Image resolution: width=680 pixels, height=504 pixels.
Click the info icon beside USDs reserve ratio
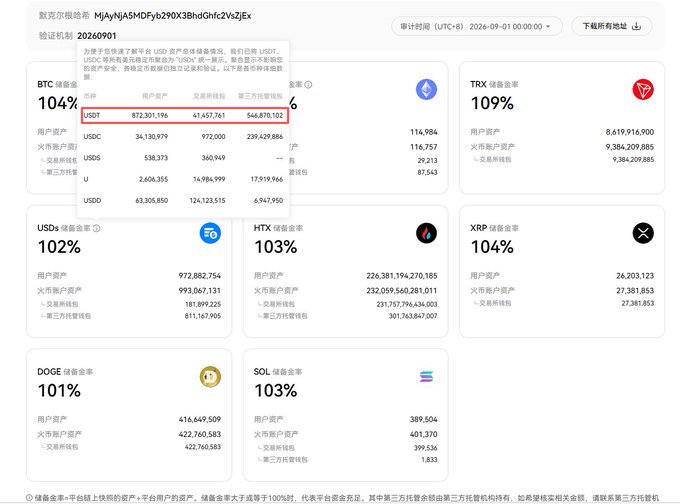[96, 228]
